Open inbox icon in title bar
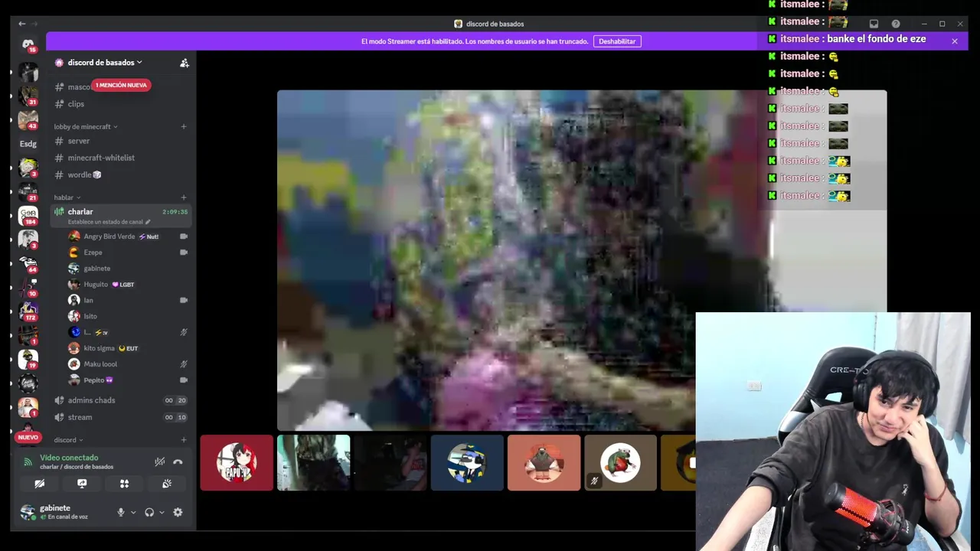The height and width of the screenshot is (551, 980). (x=874, y=24)
